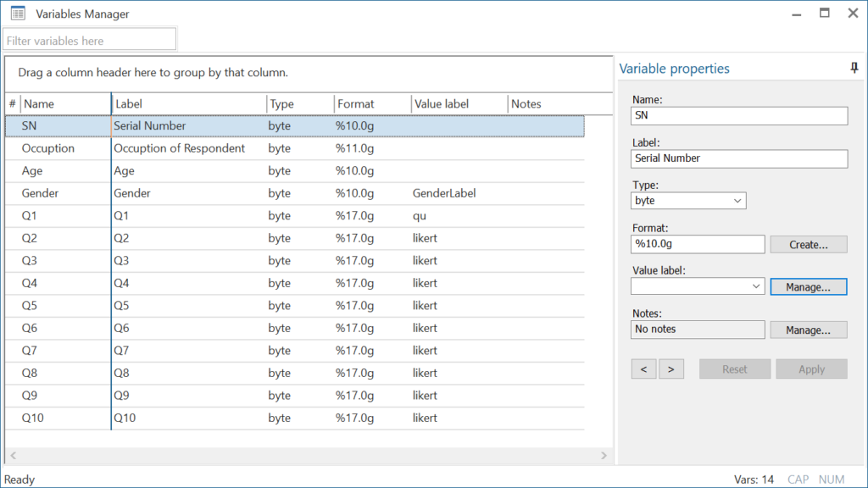Click the Filter variables search field
This screenshot has height=488, width=868.
[x=90, y=41]
